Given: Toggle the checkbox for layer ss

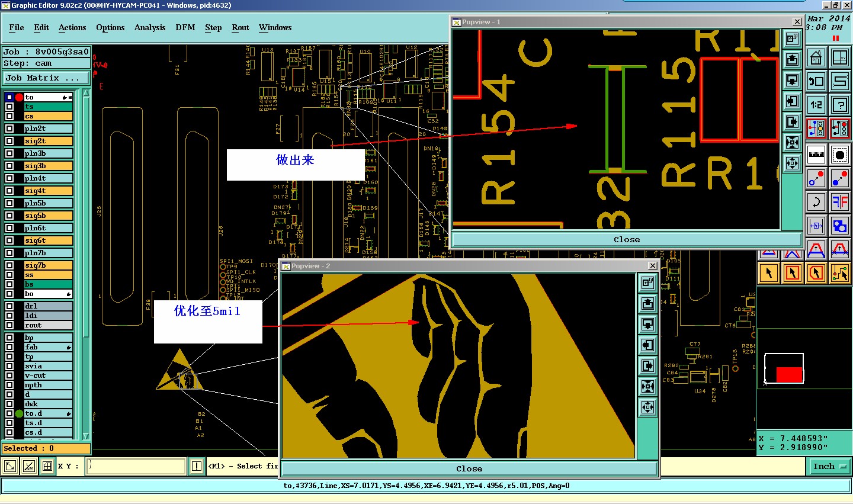Looking at the screenshot, I should tap(9, 275).
